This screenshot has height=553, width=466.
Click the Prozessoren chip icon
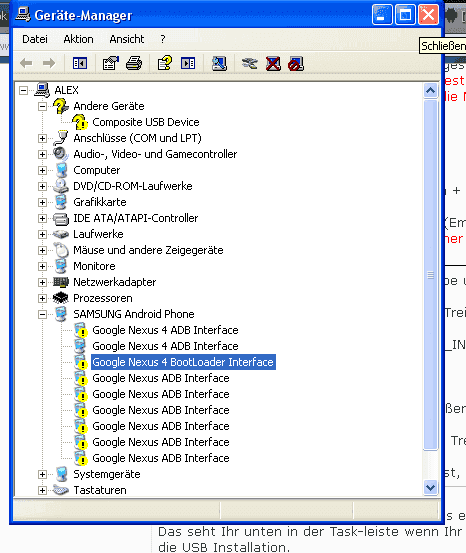pos(61,298)
